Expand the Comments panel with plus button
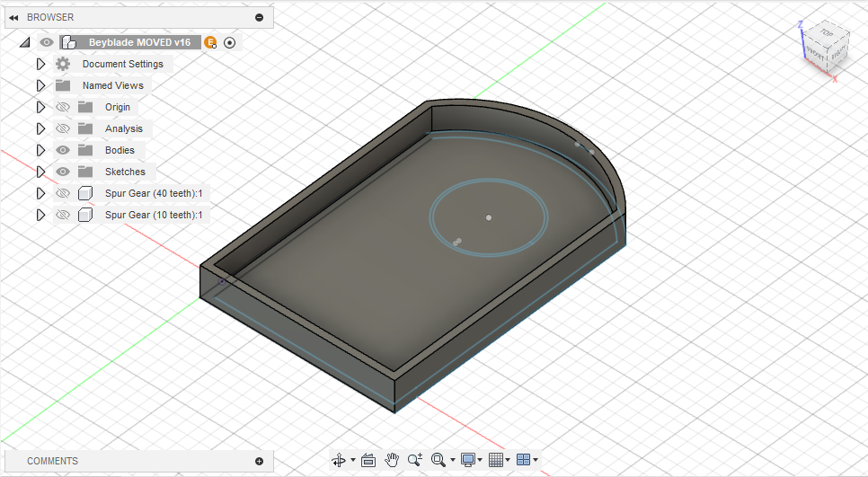 coord(259,462)
